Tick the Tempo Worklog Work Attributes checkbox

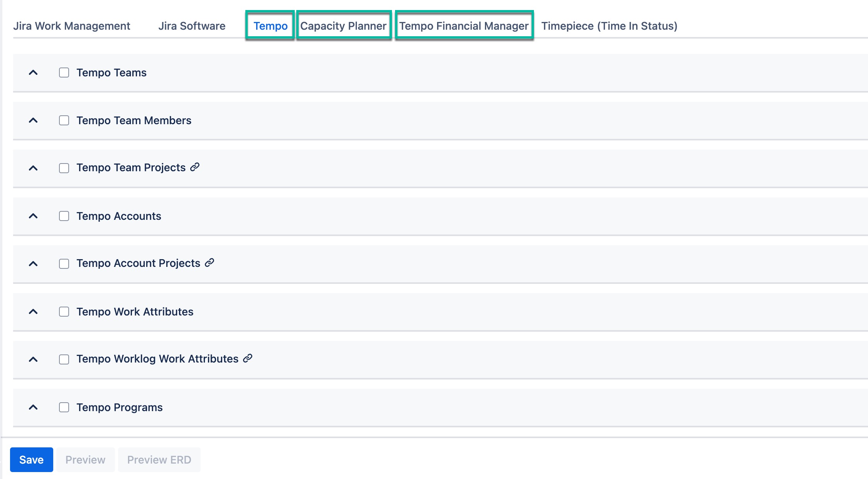(x=64, y=359)
